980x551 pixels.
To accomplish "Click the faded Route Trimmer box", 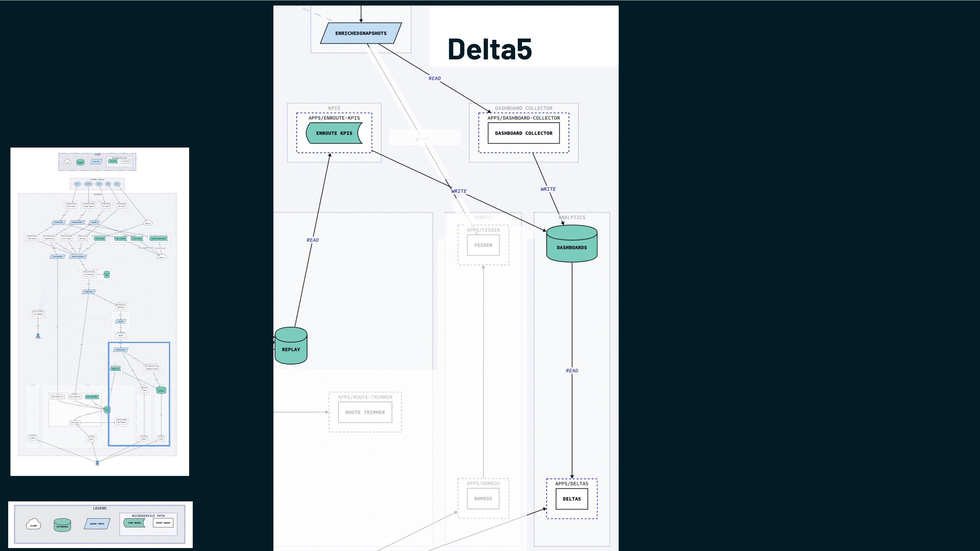I will [x=365, y=412].
